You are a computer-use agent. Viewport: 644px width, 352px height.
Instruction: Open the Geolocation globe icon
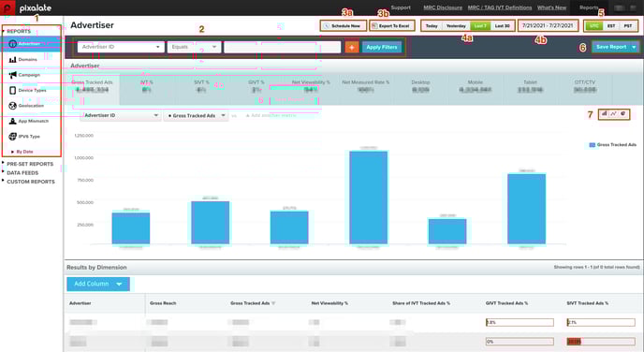pos(13,106)
